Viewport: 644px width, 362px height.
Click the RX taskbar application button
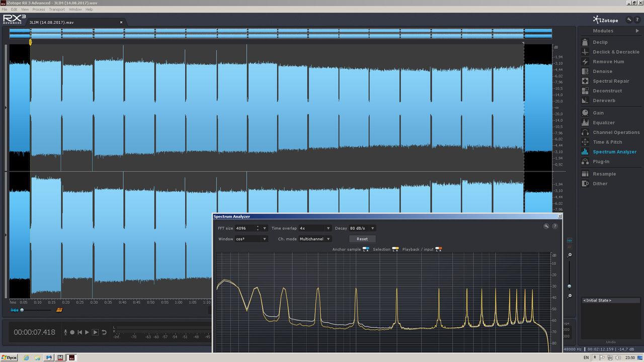pos(72,357)
